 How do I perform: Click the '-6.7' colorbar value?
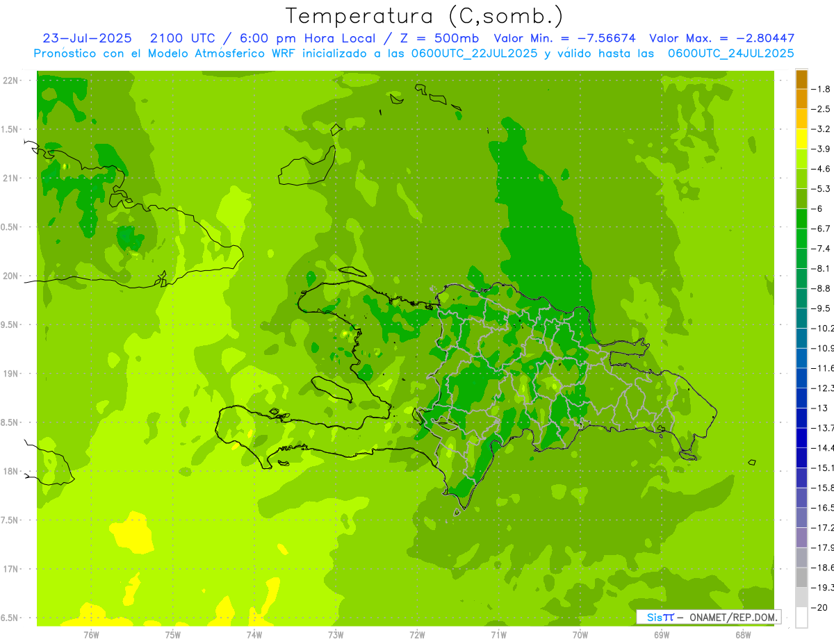(822, 229)
